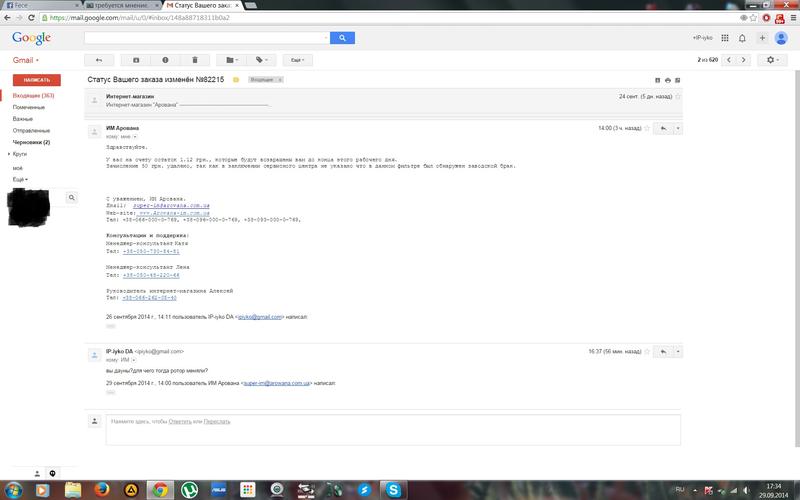Open the notifications bell icon
This screenshot has height=500, width=800.
[743, 38]
